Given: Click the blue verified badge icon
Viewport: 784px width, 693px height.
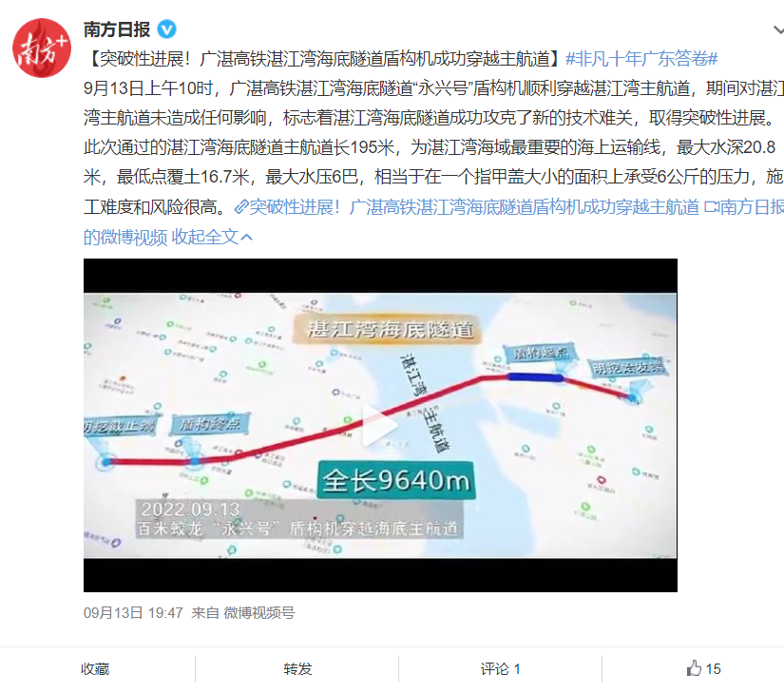Looking at the screenshot, I should click(x=167, y=29).
